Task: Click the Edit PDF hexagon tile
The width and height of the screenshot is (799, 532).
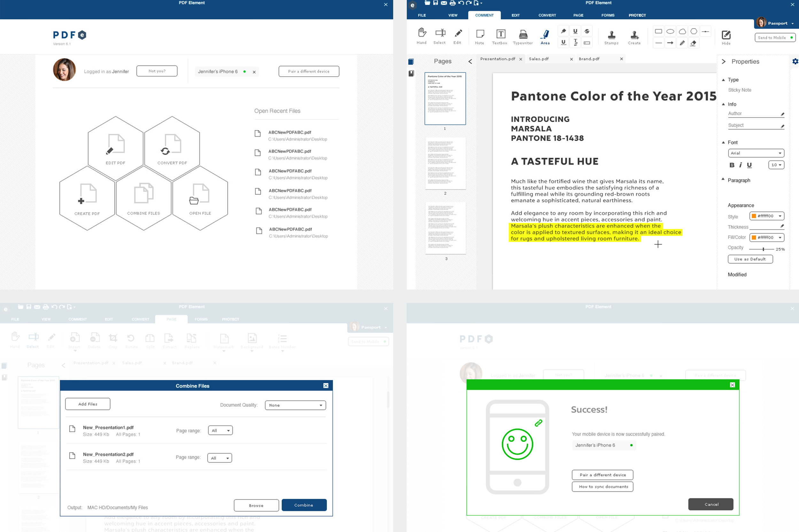Action: (x=115, y=148)
